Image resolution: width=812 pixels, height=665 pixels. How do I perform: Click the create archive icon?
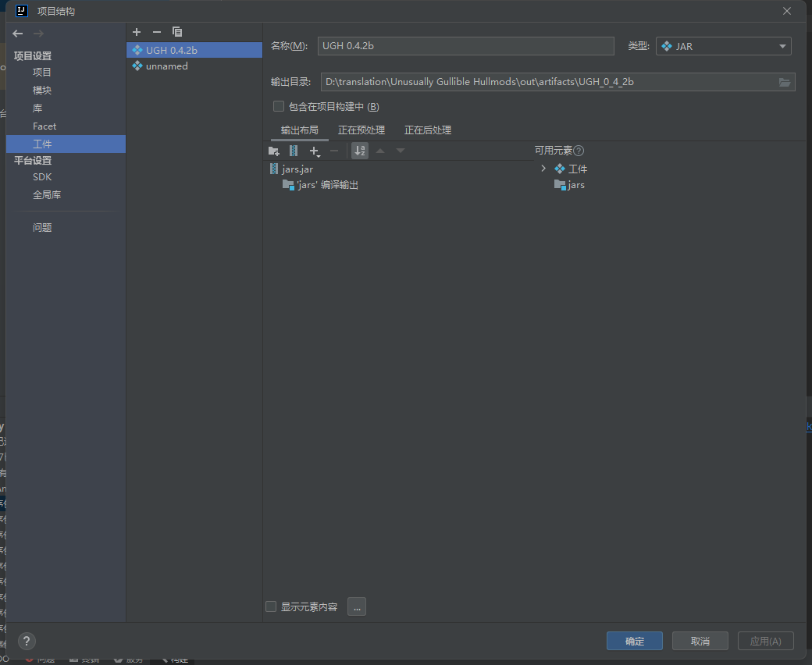click(294, 151)
